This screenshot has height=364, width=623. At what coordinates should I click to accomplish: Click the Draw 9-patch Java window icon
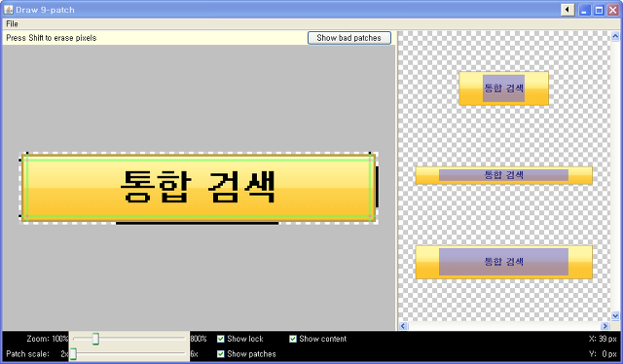point(9,10)
